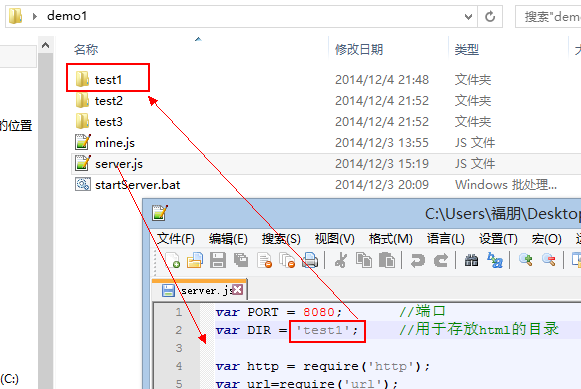Click the test3 folder icon
This screenshot has height=389, width=581.
(82, 121)
